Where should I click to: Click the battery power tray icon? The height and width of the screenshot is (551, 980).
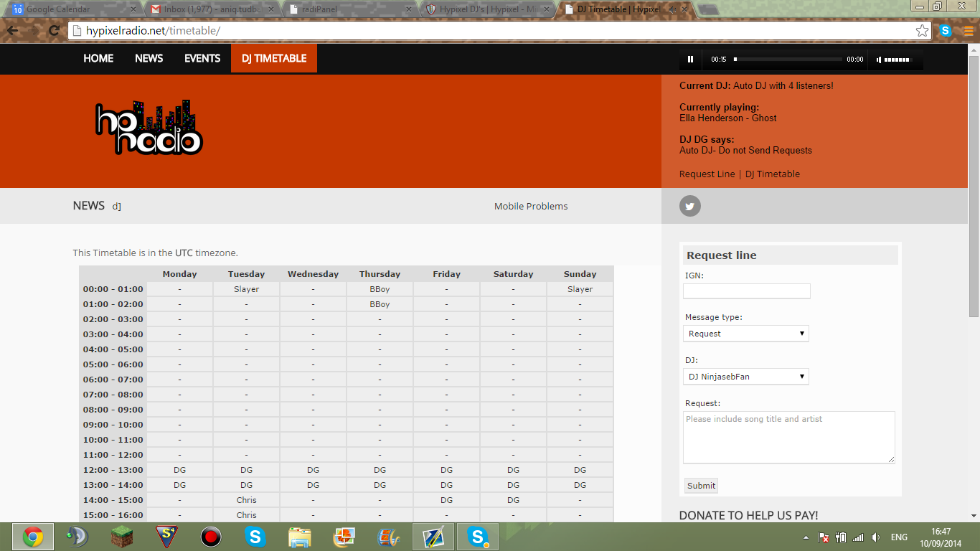pyautogui.click(x=841, y=537)
